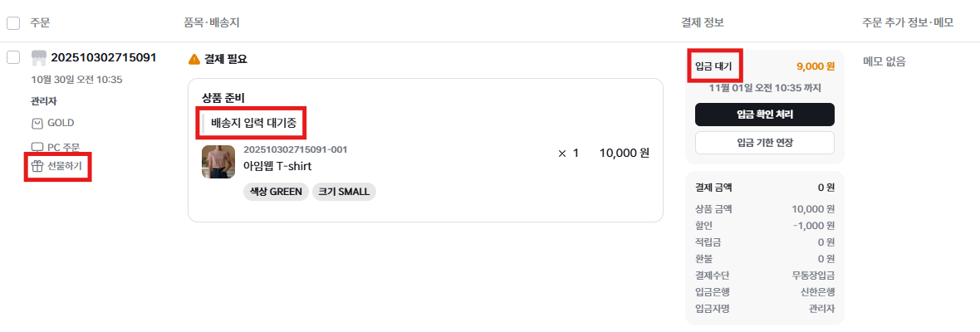Click the 입금 기한 연장 button
Viewport: 980px width, 332px height.
[764, 143]
